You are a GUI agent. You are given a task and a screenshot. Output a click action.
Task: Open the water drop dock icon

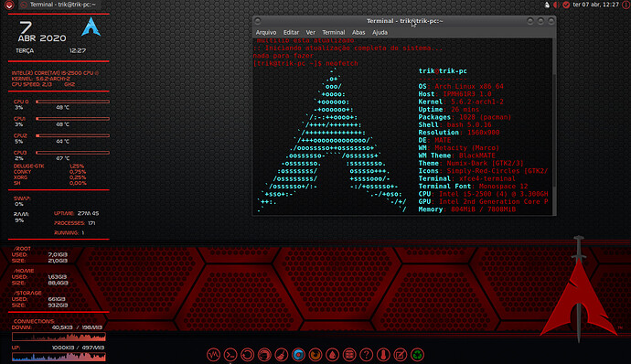tap(332, 355)
